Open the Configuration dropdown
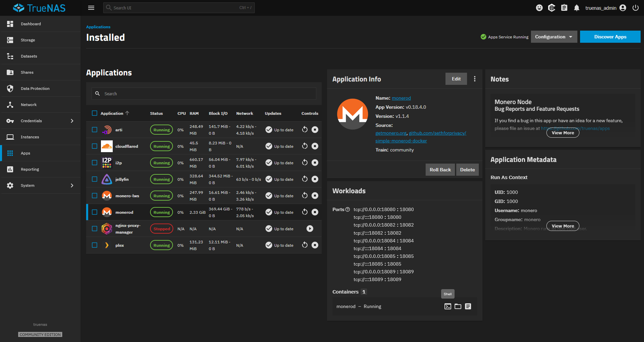The image size is (644, 342). (x=553, y=37)
